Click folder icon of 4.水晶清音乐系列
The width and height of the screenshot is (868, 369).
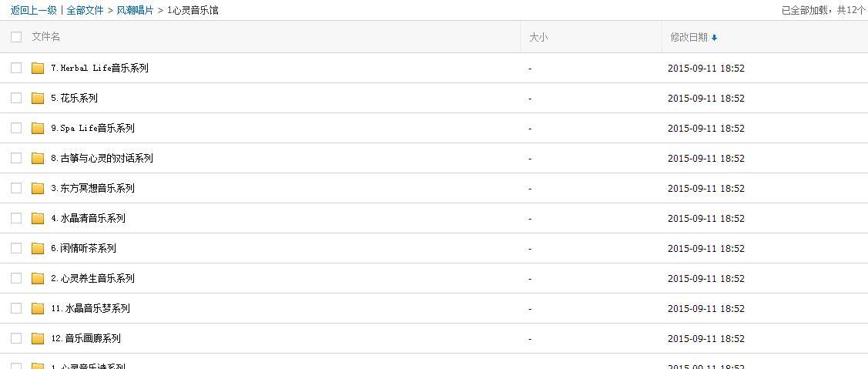pos(38,218)
